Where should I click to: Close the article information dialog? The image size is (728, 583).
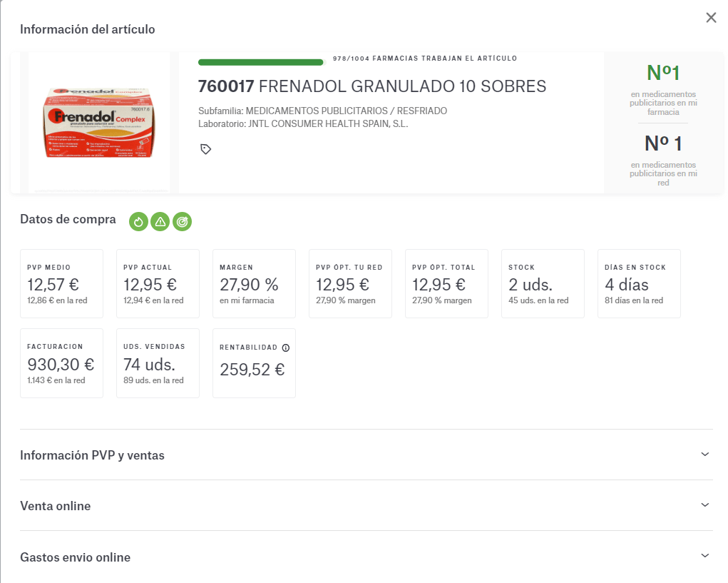click(x=711, y=18)
